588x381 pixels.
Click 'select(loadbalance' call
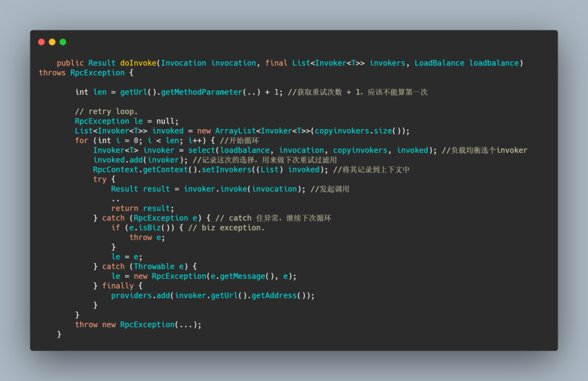(229, 150)
